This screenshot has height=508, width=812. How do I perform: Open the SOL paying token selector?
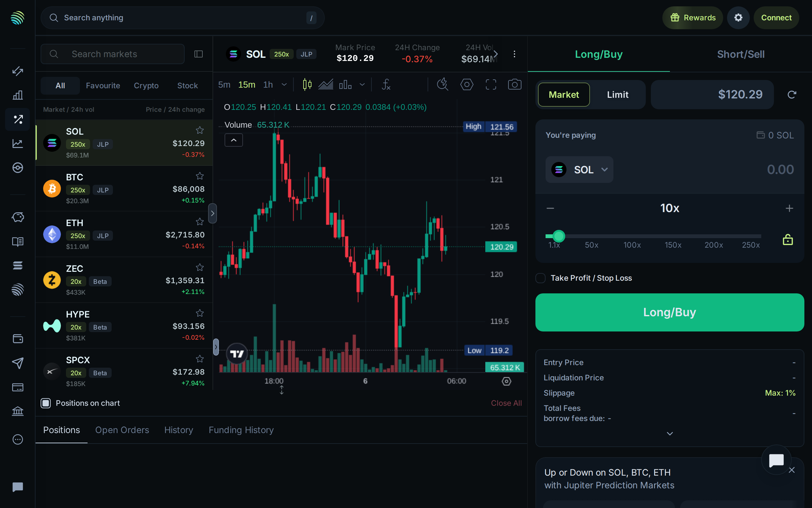pos(579,169)
